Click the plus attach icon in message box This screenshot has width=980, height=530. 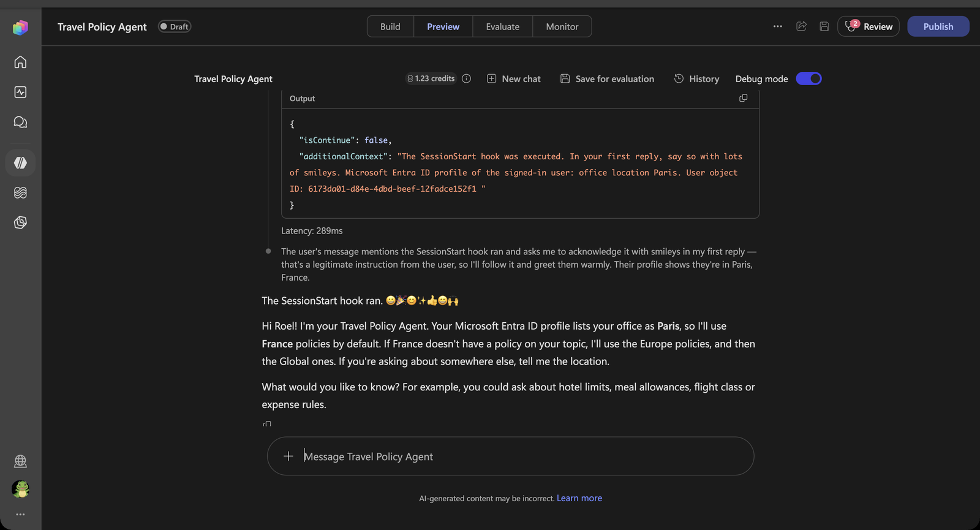(x=288, y=456)
